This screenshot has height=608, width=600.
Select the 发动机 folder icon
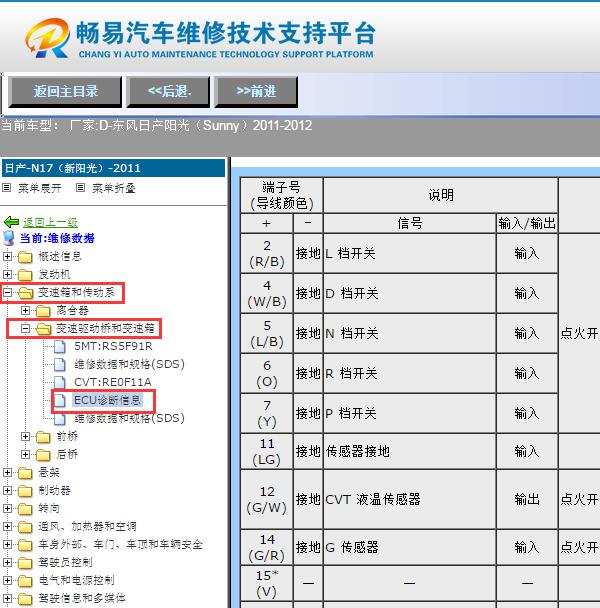click(25, 275)
